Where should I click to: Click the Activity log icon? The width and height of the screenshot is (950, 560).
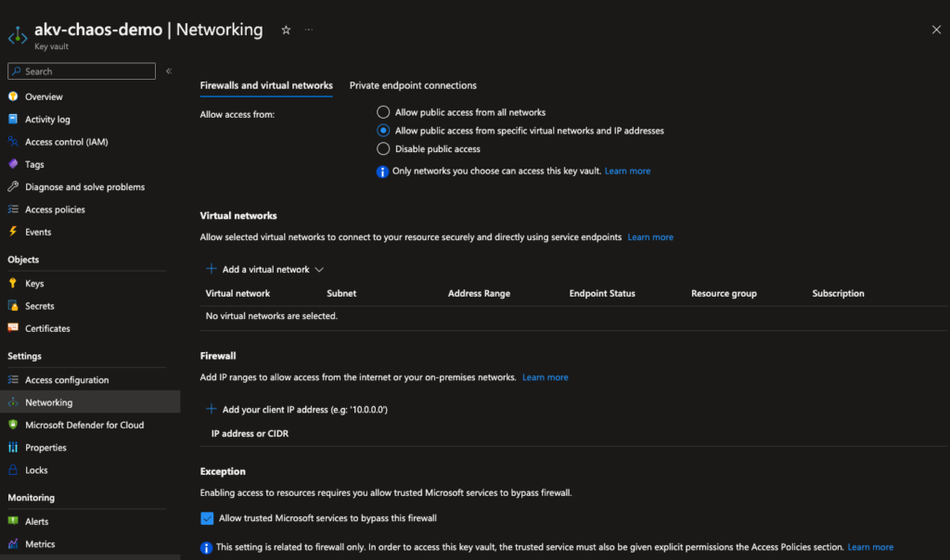pos(13,120)
